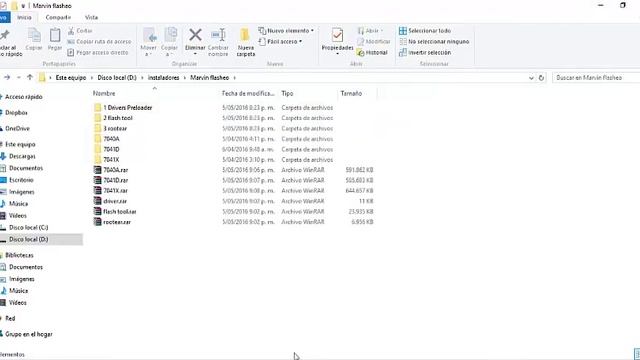640x360 pixels.
Task: Expand the address bar history dropdown
Action: [531, 78]
